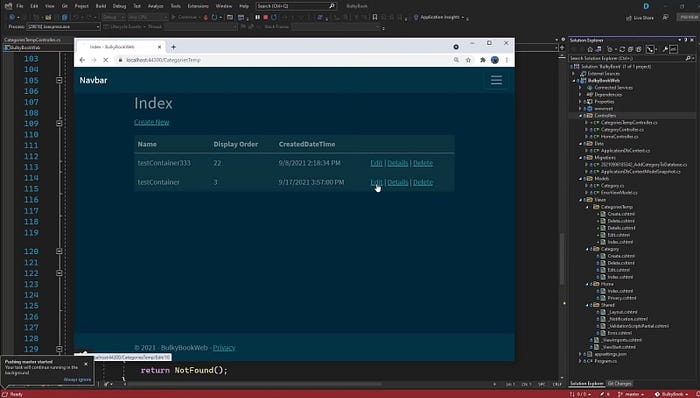Screen dimensions: 700x398
Task: Expand the appsettings.json node
Action: tap(580, 354)
